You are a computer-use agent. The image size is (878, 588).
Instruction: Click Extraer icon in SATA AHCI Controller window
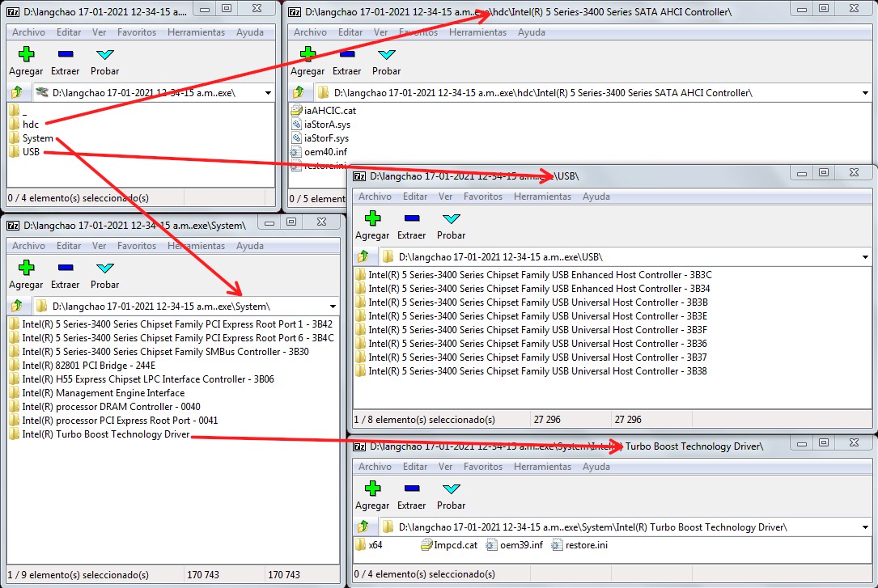pyautogui.click(x=347, y=54)
